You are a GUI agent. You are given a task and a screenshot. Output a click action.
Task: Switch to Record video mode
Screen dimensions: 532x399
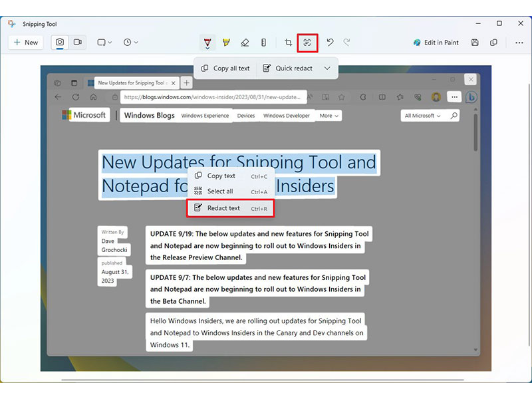[78, 43]
